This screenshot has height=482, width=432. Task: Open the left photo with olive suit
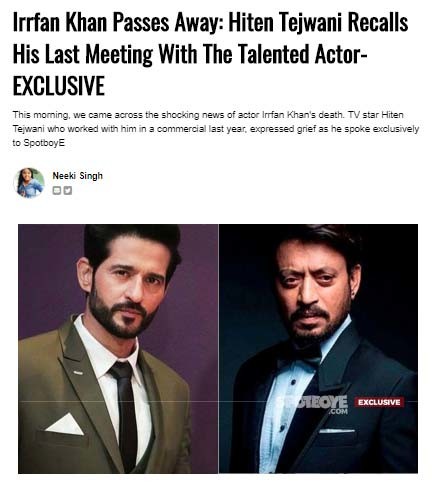118,349
